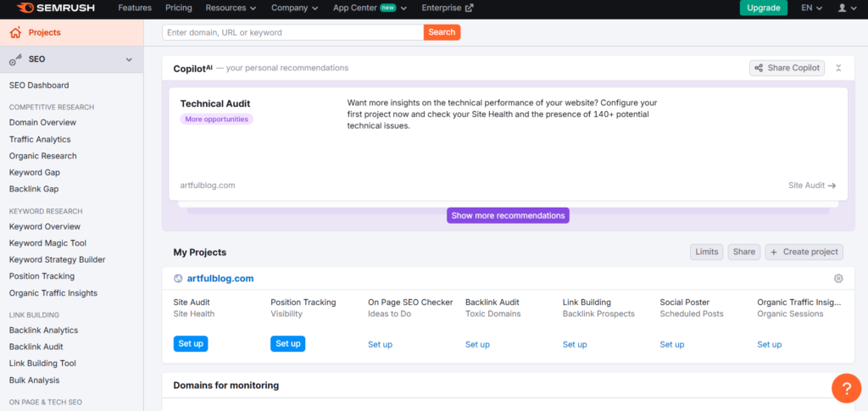Viewport: 868px width, 411px height.
Task: Open the App Center dropdown menu
Action: (x=370, y=8)
